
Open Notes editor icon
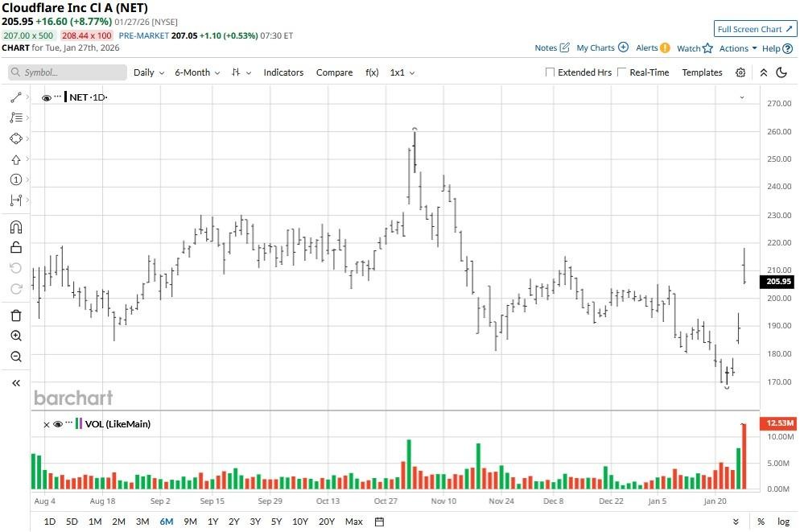tap(565, 47)
